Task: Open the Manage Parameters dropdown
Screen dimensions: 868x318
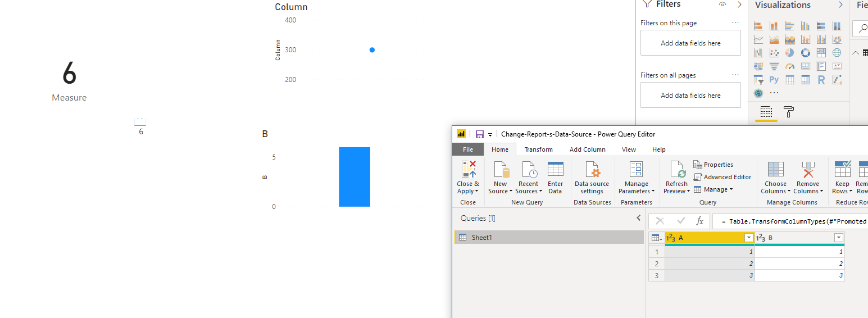Action: point(636,178)
